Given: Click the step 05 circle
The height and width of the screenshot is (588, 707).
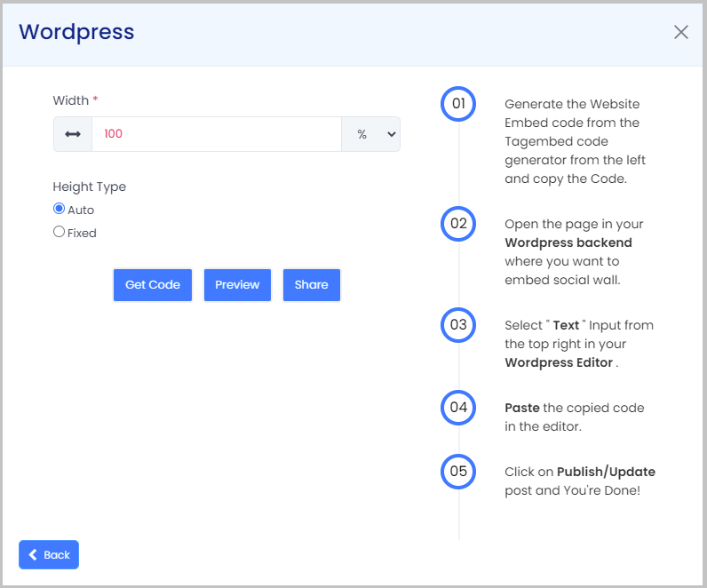Looking at the screenshot, I should click(458, 472).
